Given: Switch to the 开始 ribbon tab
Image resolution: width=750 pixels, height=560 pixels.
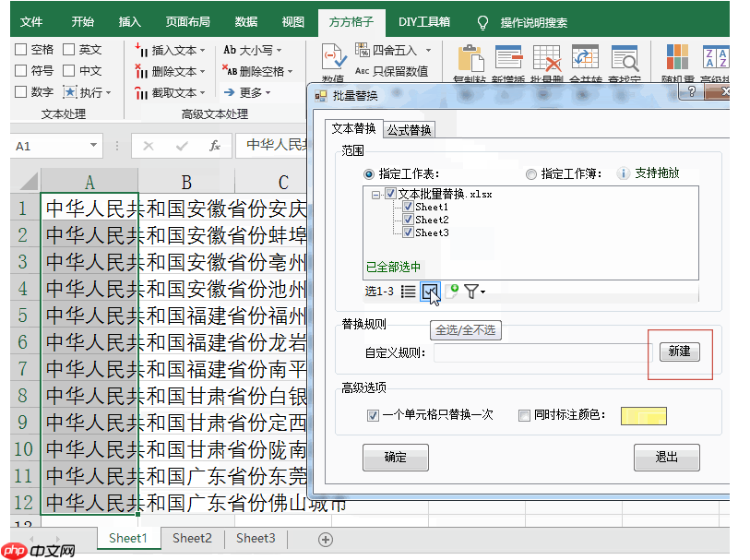Looking at the screenshot, I should [x=82, y=22].
